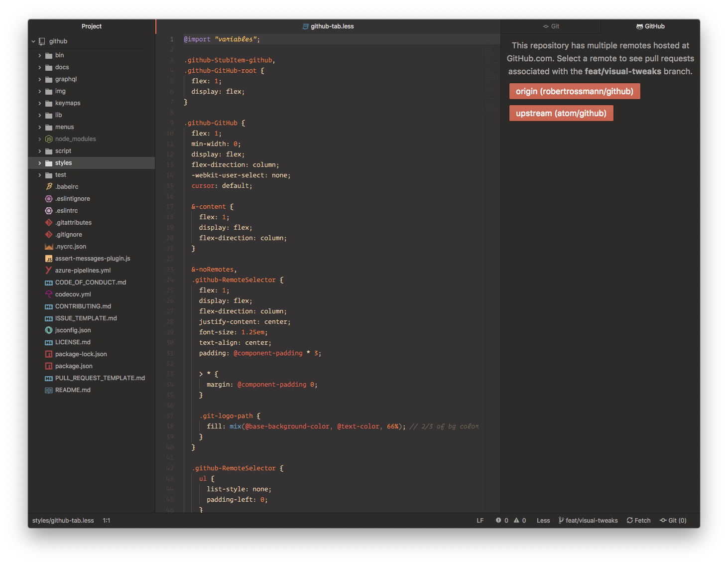The width and height of the screenshot is (728, 565).
Task: Click the .eslintrc file icon
Action: click(x=49, y=211)
